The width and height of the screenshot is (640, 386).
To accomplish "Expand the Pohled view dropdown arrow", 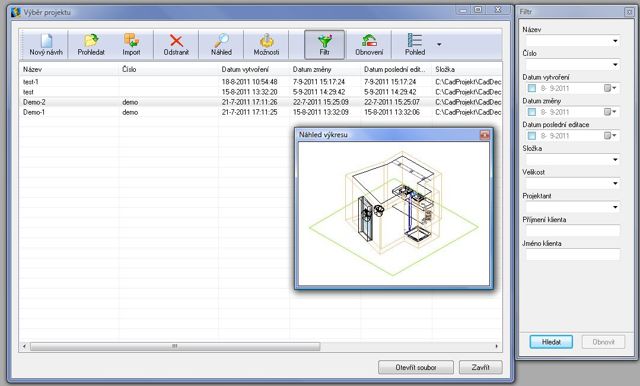I will (x=439, y=44).
